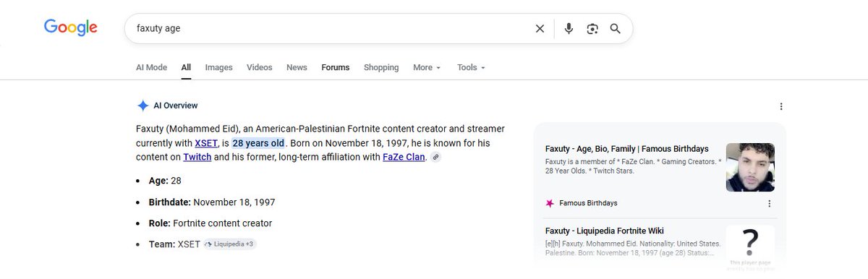The width and height of the screenshot is (868, 279).
Task: Start voice search with microphone icon
Action: coord(569,29)
